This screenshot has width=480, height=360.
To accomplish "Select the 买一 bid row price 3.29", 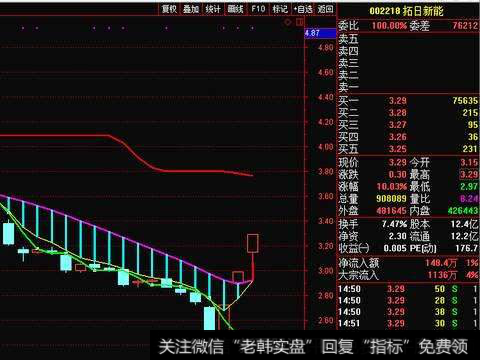I will (397, 101).
